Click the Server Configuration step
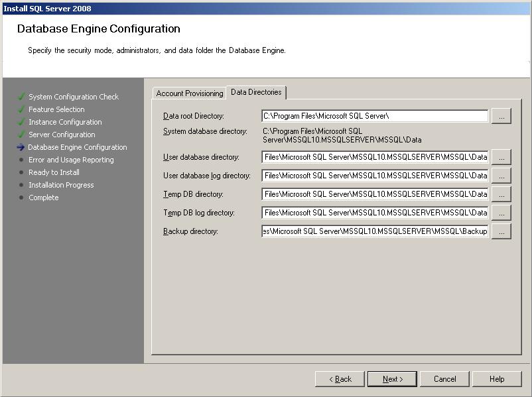The image size is (532, 397). [x=62, y=135]
